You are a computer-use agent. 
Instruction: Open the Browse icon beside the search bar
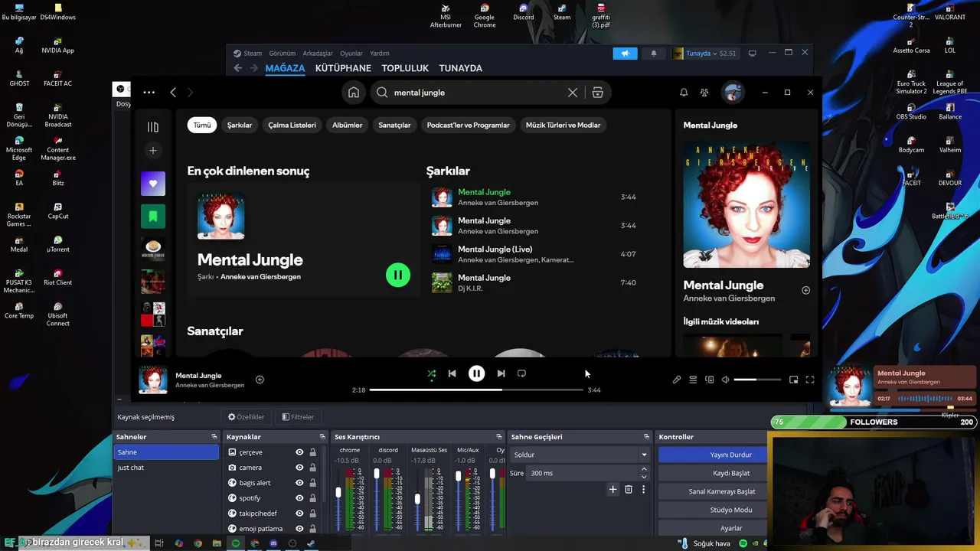tap(597, 93)
